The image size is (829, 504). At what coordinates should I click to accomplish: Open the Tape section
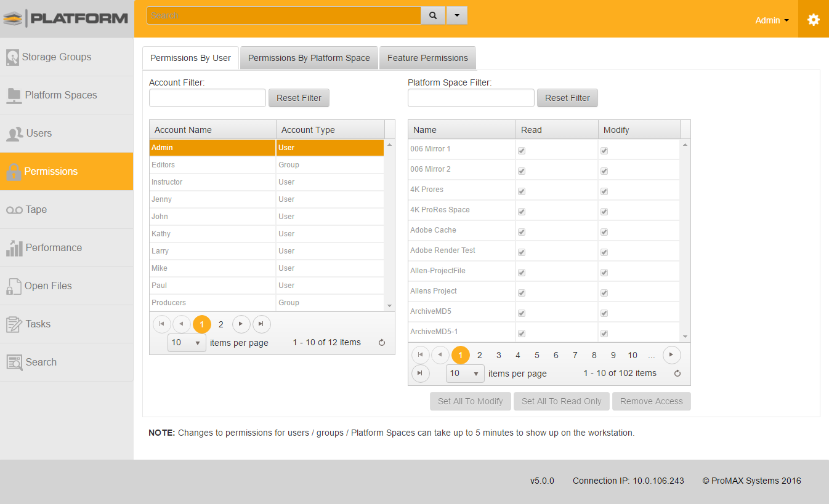[67, 210]
